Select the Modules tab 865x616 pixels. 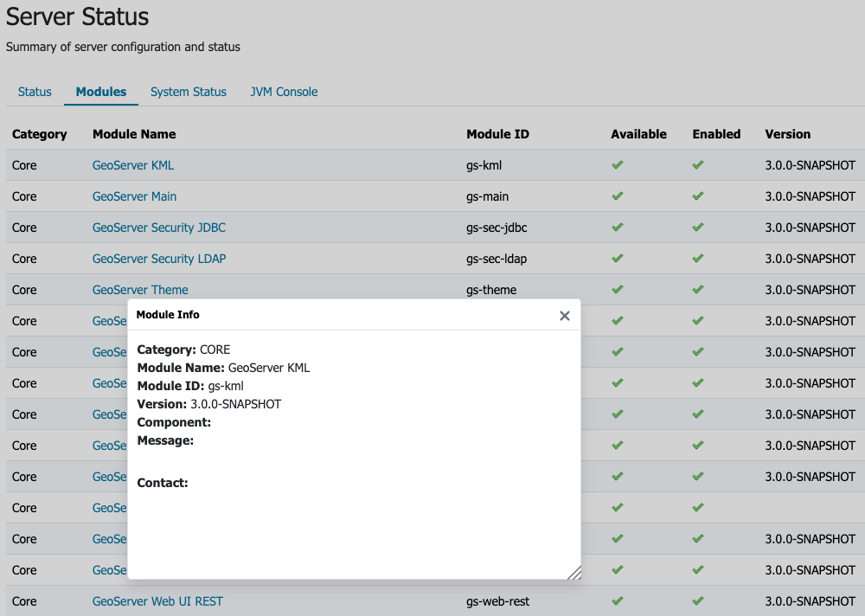(x=101, y=92)
